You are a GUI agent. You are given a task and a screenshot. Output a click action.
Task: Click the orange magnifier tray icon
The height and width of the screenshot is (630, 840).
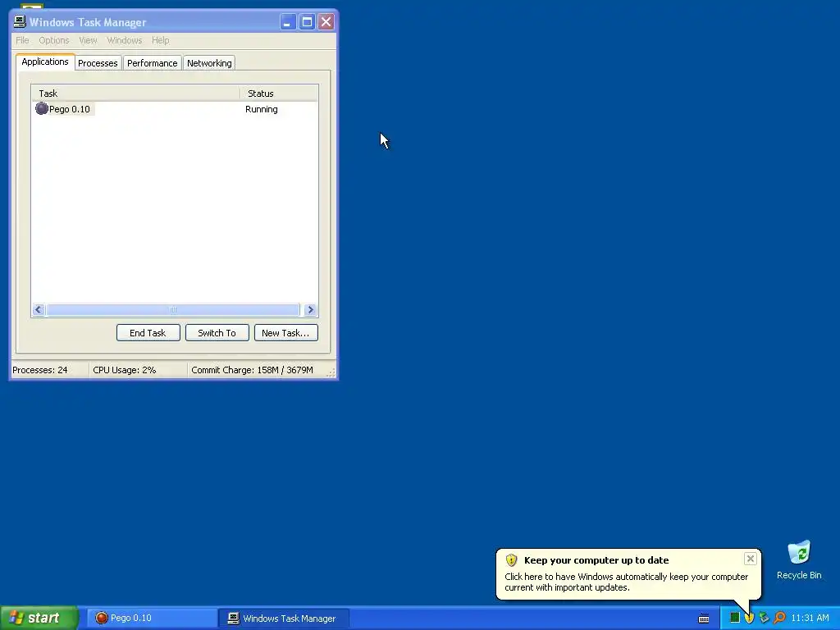click(779, 618)
